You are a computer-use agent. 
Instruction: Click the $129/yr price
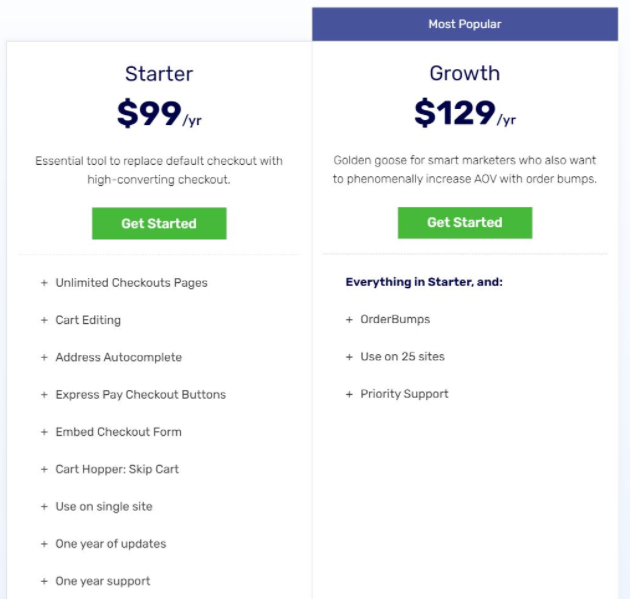tap(465, 115)
